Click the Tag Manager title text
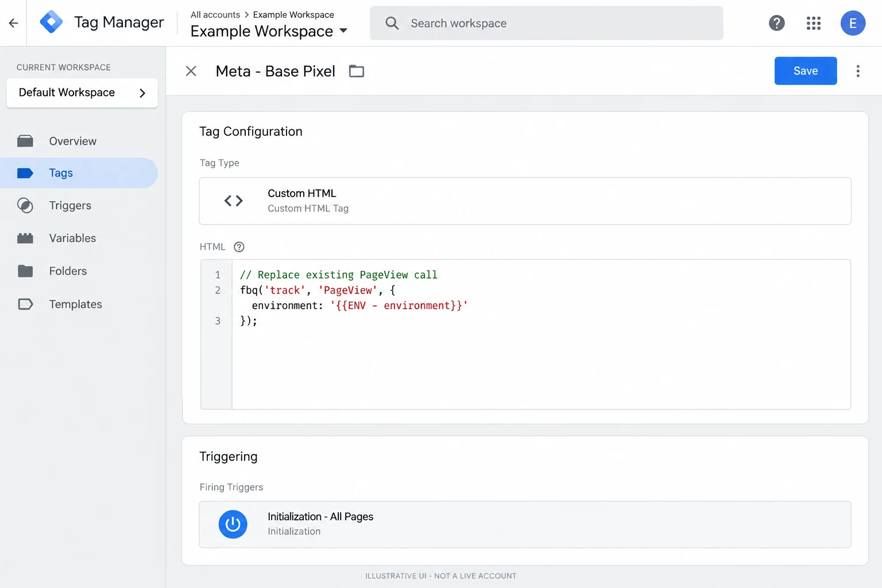 click(119, 22)
